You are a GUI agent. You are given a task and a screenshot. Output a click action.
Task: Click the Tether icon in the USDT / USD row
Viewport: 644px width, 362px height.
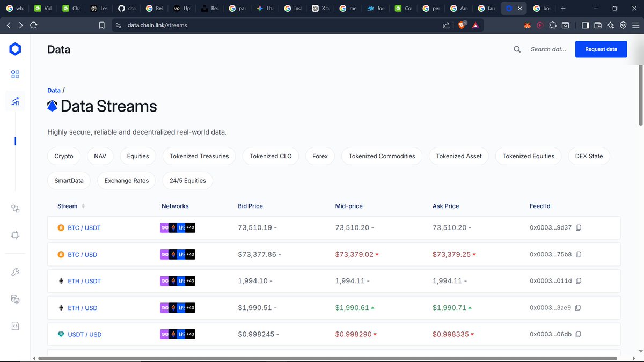coord(61,334)
